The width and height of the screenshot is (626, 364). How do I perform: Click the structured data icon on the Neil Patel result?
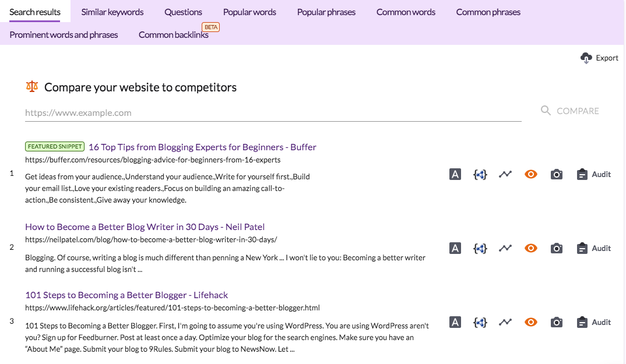point(480,248)
